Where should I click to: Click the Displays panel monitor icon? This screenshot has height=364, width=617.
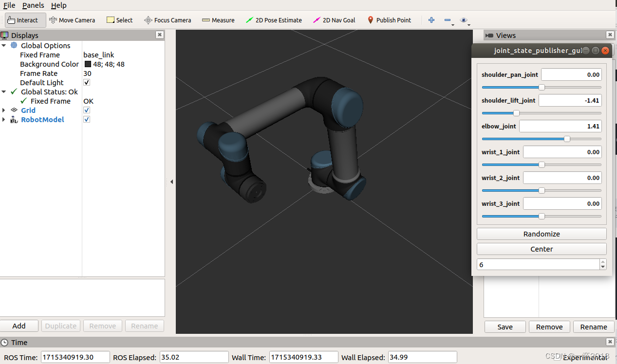click(x=4, y=35)
